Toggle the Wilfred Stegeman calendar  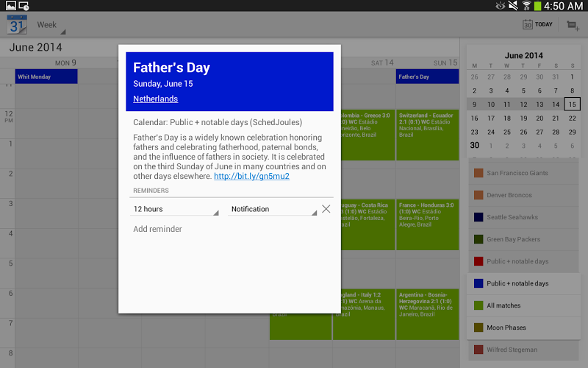[x=523, y=350]
